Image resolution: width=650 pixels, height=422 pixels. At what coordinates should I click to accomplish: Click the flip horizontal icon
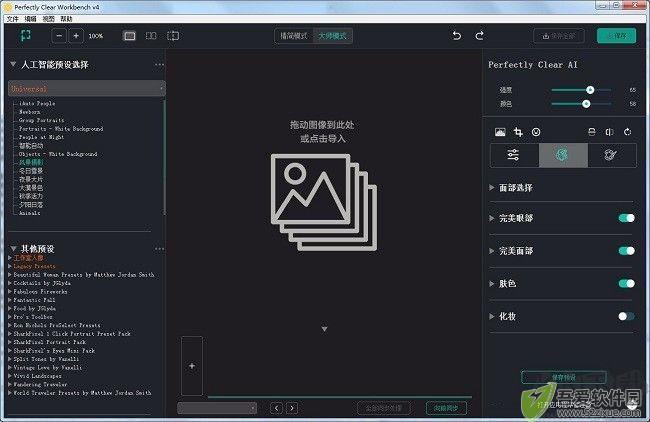tap(609, 132)
